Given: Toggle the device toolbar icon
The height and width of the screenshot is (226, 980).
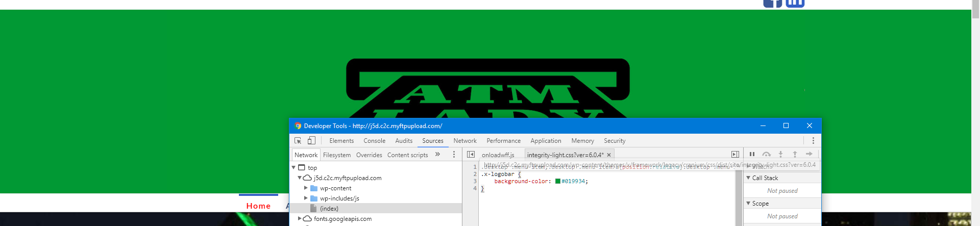Looking at the screenshot, I should coord(311,141).
